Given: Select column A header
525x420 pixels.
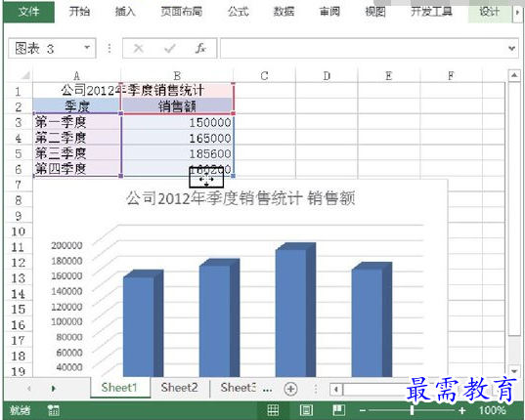Looking at the screenshot, I should pos(76,75).
